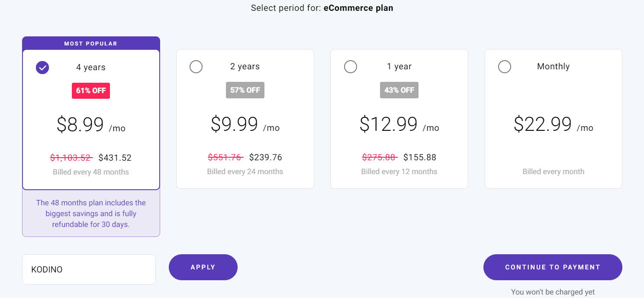
Task: Select the 2 years plan radio button
Action: coord(196,67)
